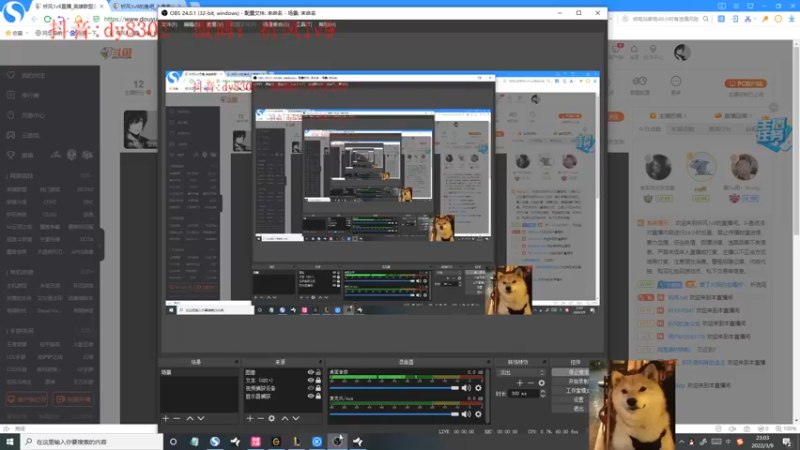Toggle the lock on the 视频捕获设备 source
The height and width of the screenshot is (450, 800).
click(318, 388)
